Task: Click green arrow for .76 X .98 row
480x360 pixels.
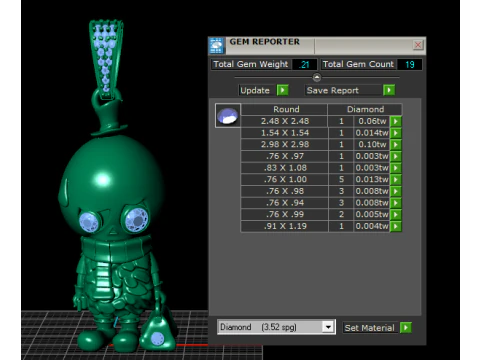Action: click(x=395, y=191)
